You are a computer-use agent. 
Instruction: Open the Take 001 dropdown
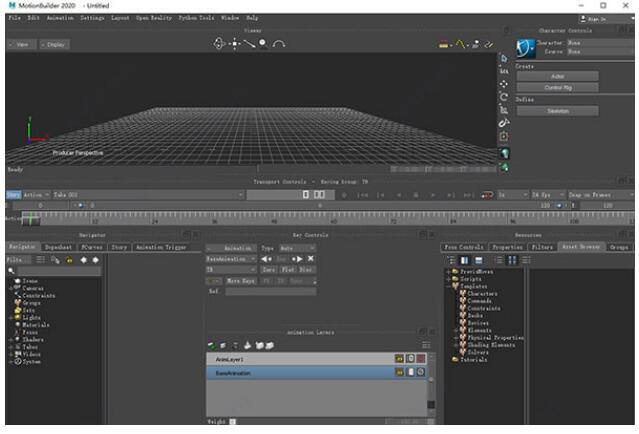(x=148, y=195)
